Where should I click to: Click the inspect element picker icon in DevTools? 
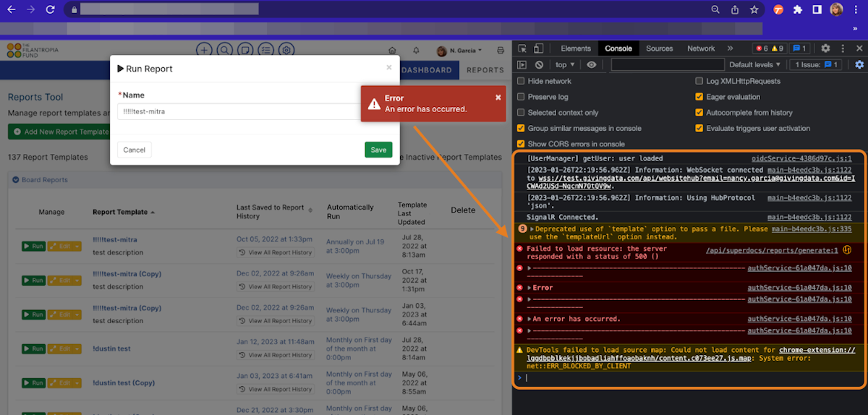(522, 48)
